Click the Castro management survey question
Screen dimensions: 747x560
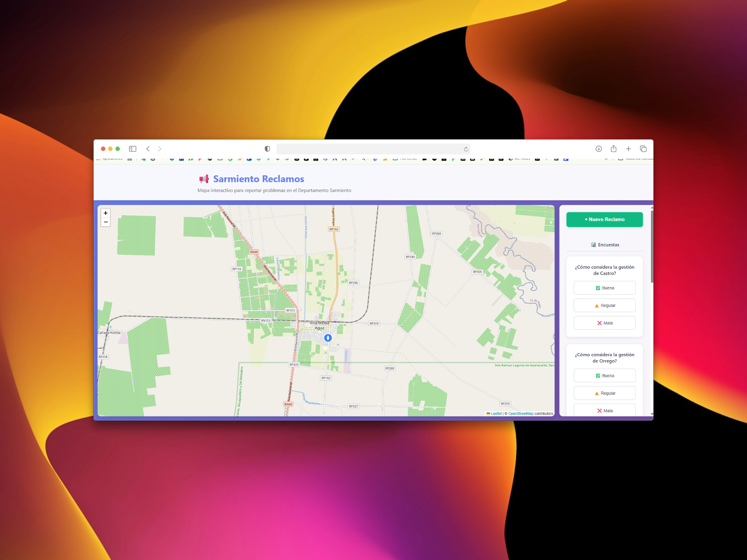pyautogui.click(x=605, y=270)
